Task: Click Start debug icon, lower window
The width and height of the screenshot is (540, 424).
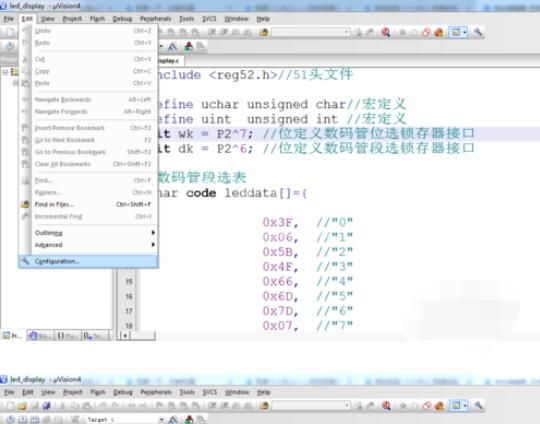Action: pyautogui.click(x=386, y=405)
